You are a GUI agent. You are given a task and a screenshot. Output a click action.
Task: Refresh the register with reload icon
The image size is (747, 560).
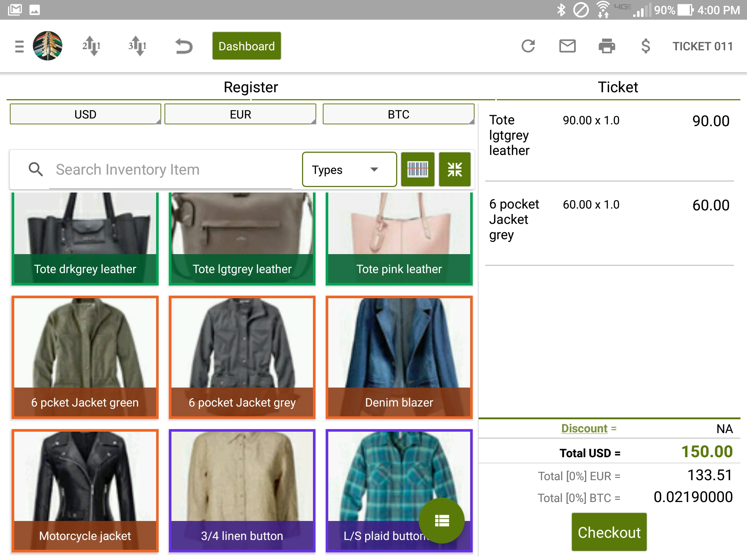pos(528,46)
